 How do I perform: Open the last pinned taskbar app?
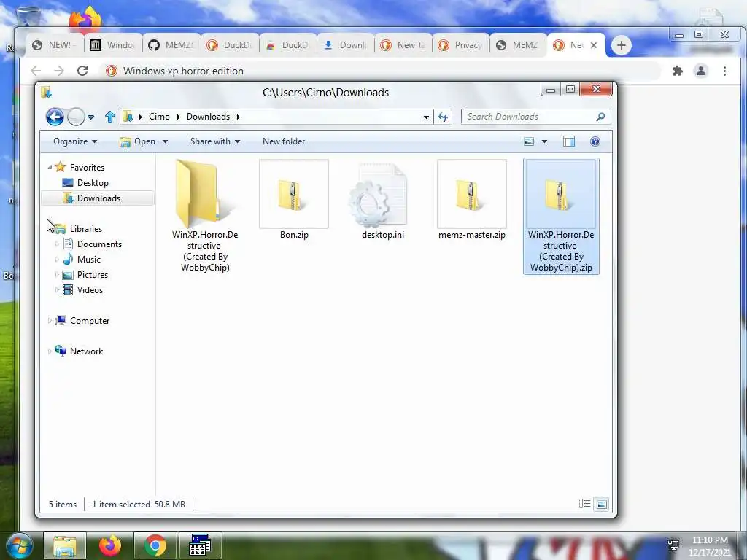(200, 545)
